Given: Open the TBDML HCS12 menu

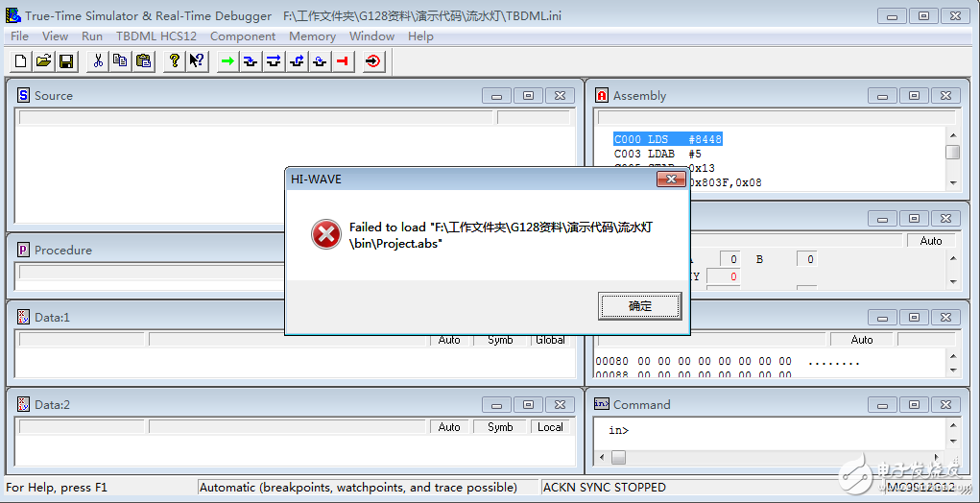Looking at the screenshot, I should point(156,36).
